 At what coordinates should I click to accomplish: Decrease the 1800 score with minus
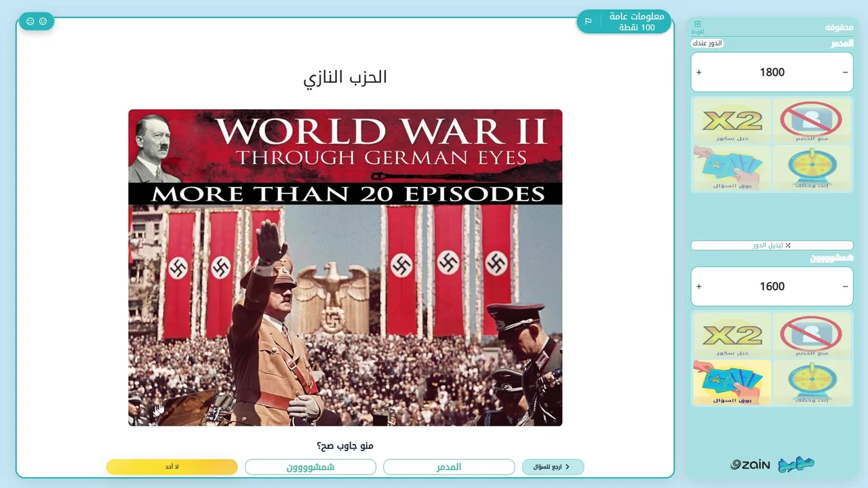(x=845, y=73)
